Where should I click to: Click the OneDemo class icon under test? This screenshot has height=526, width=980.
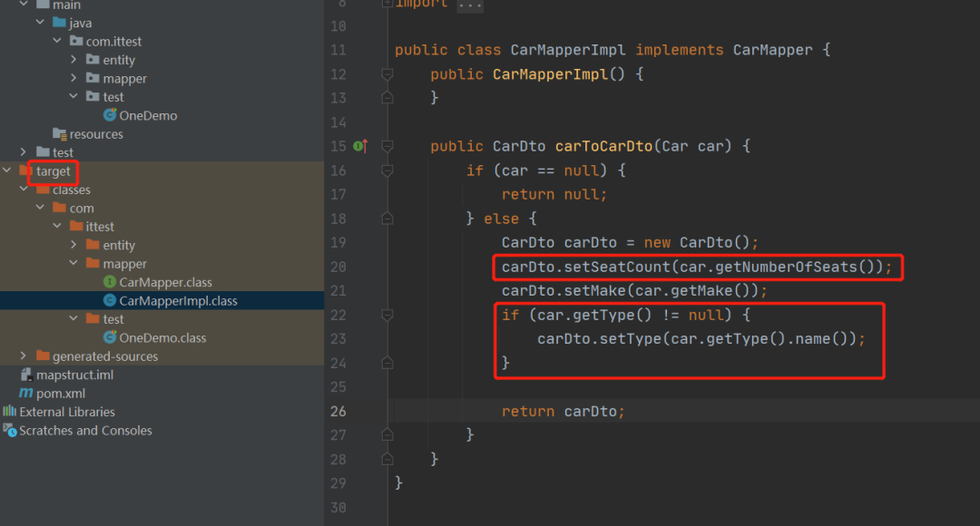pyautogui.click(x=110, y=115)
